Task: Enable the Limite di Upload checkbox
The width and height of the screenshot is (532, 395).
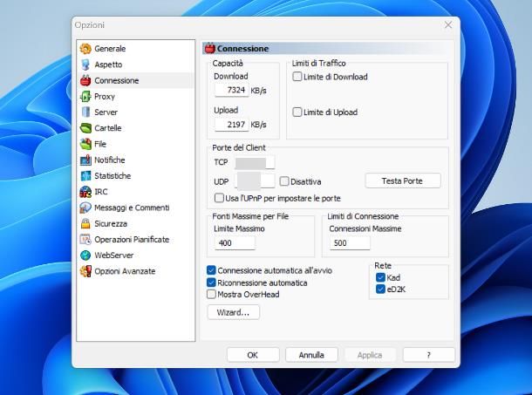Action: tap(297, 112)
